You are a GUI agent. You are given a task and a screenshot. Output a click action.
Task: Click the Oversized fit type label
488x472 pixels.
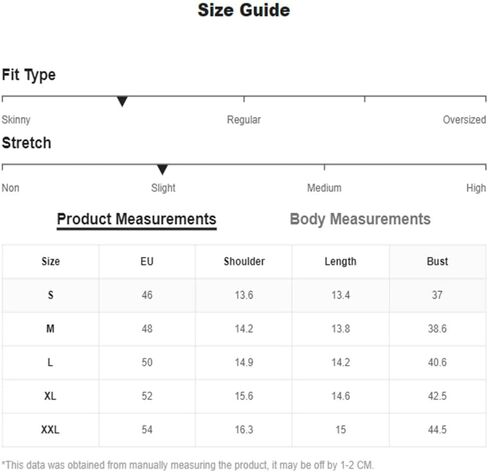[464, 120]
